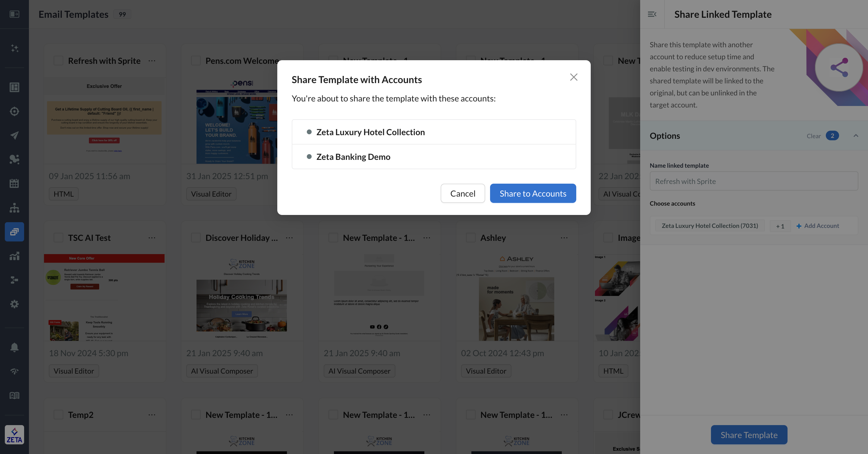Image resolution: width=868 pixels, height=454 pixels.
Task: Click the +1 additional accounts badge
Action: tap(780, 226)
